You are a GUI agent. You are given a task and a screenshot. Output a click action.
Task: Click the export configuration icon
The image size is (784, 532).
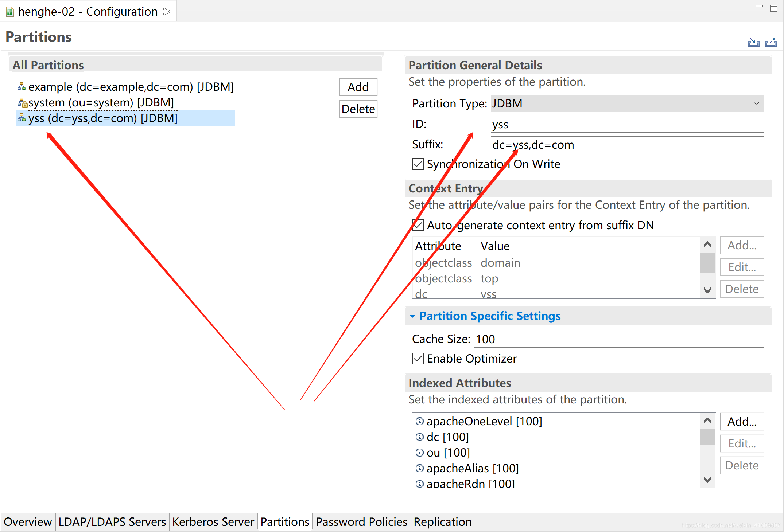[x=771, y=43]
